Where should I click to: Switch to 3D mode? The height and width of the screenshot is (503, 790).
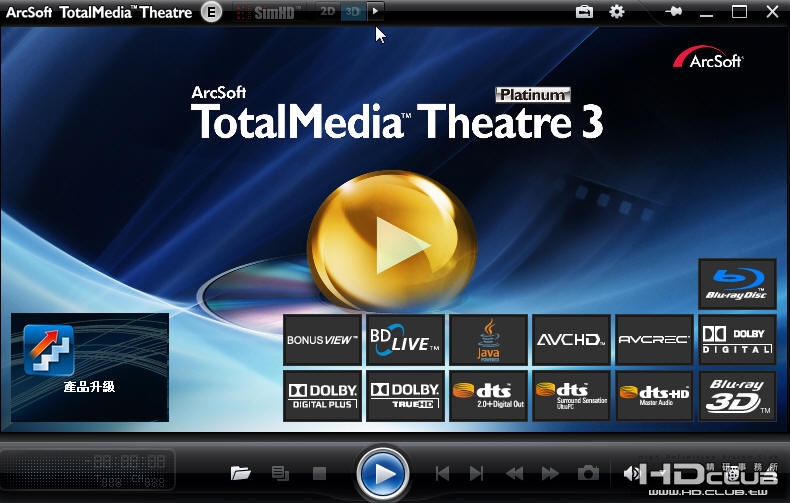click(353, 11)
